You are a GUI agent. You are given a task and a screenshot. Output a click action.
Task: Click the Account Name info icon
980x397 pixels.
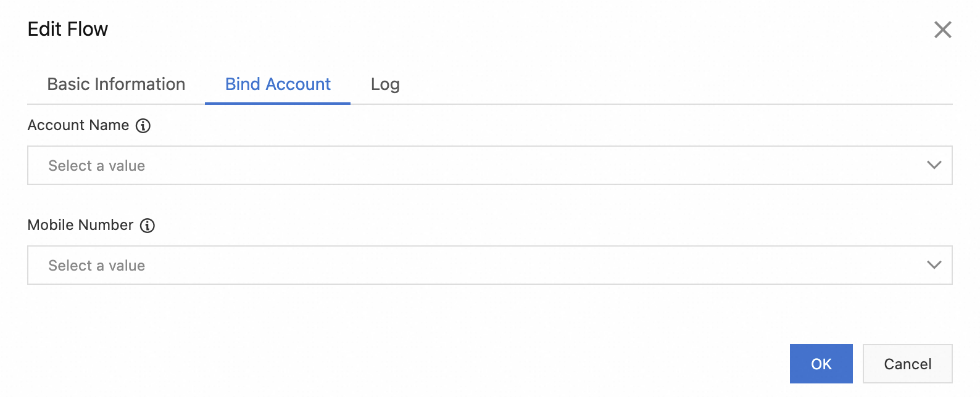coord(143,126)
